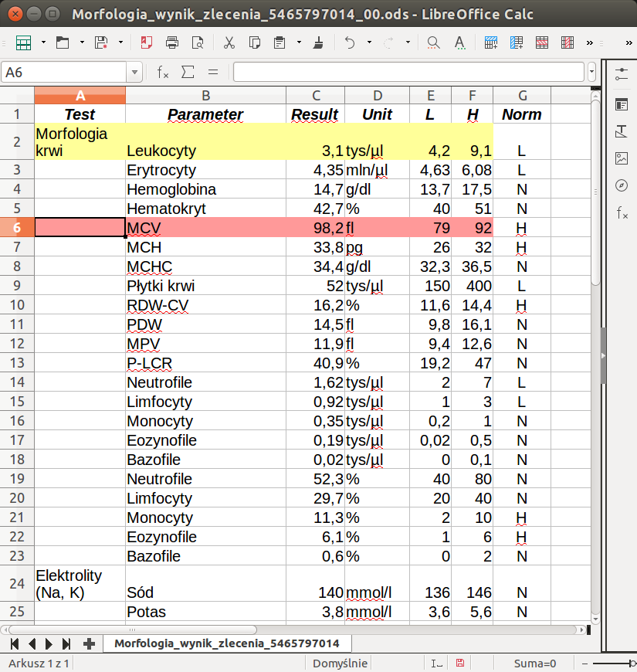The height and width of the screenshot is (672, 637).
Task: Open the Sidebar Settings icon
Action: 621,74
